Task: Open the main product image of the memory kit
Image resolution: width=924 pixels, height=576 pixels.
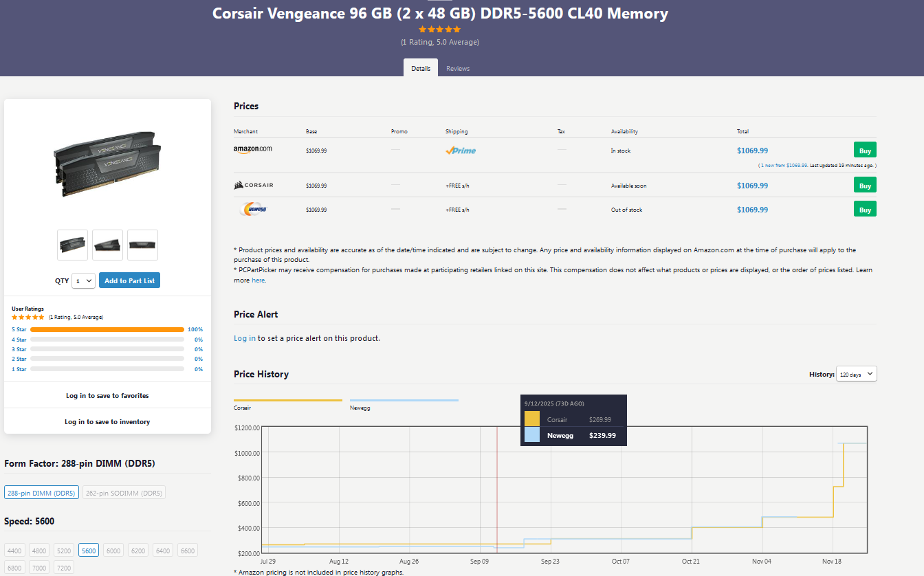Action: click(x=107, y=164)
